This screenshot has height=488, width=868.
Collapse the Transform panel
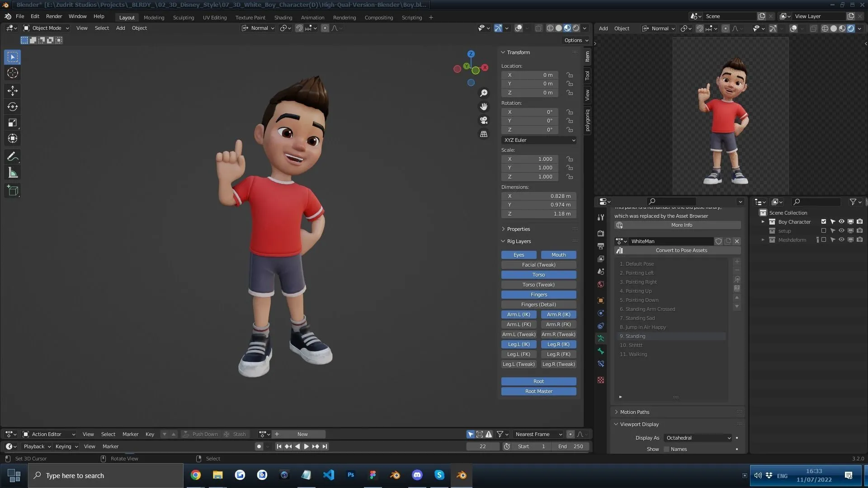(503, 52)
